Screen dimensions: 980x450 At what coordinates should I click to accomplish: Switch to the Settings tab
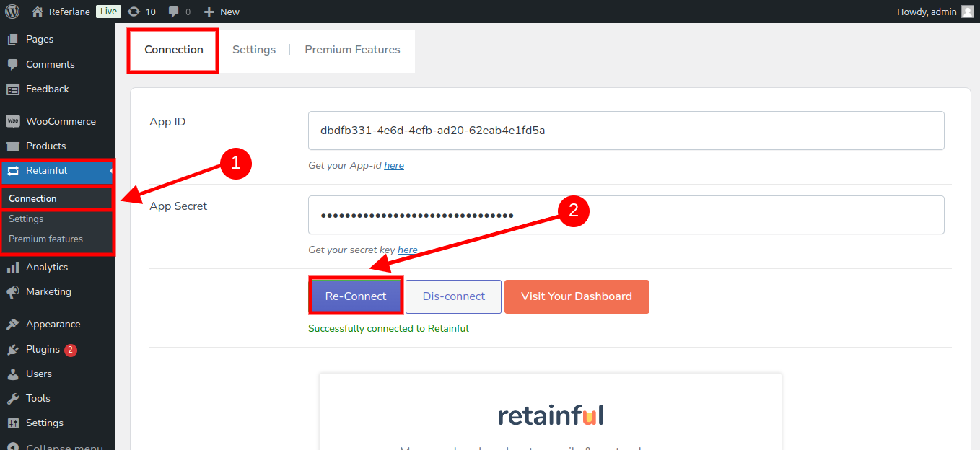[254, 50]
